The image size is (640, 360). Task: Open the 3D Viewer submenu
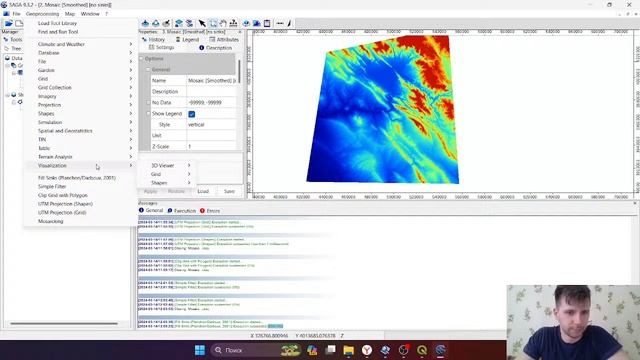[x=167, y=165]
